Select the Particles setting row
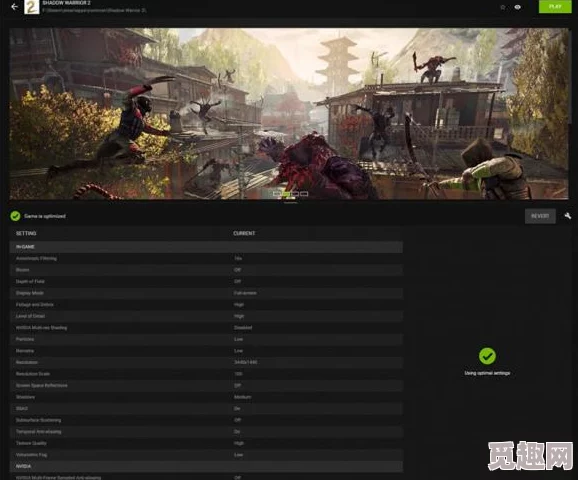 click(206, 339)
